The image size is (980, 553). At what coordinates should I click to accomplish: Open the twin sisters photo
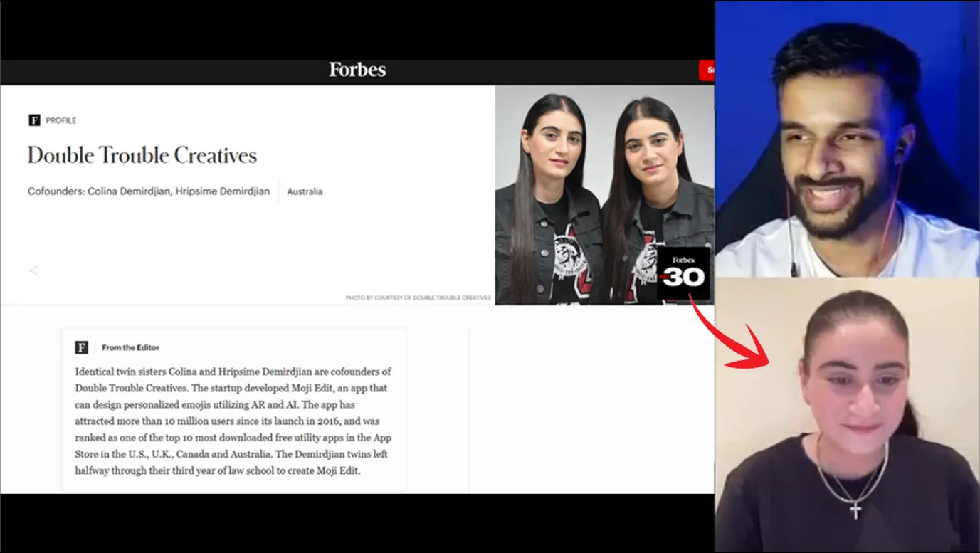604,195
